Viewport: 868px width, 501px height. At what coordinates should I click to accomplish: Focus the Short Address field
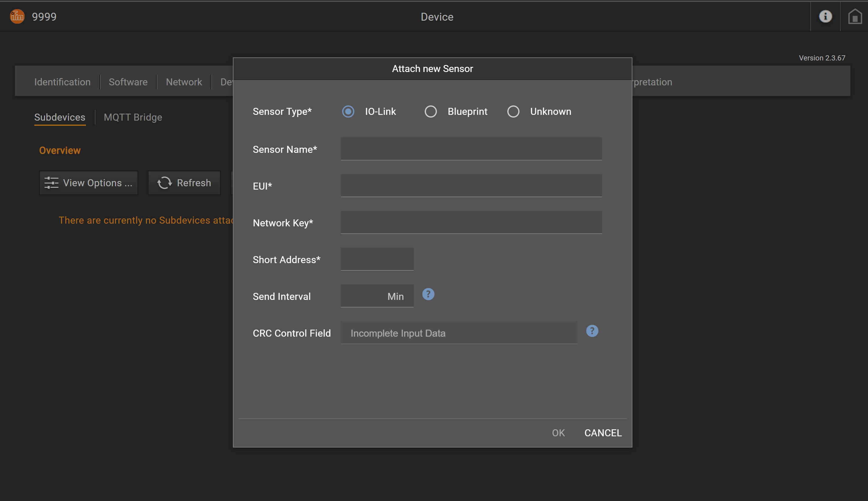point(377,259)
